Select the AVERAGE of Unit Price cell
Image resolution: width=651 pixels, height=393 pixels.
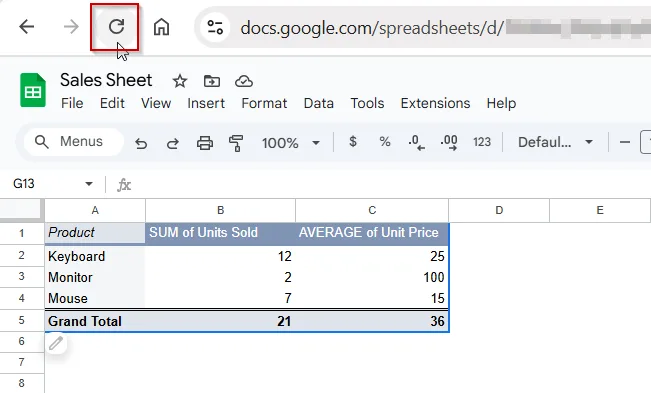tap(372, 233)
